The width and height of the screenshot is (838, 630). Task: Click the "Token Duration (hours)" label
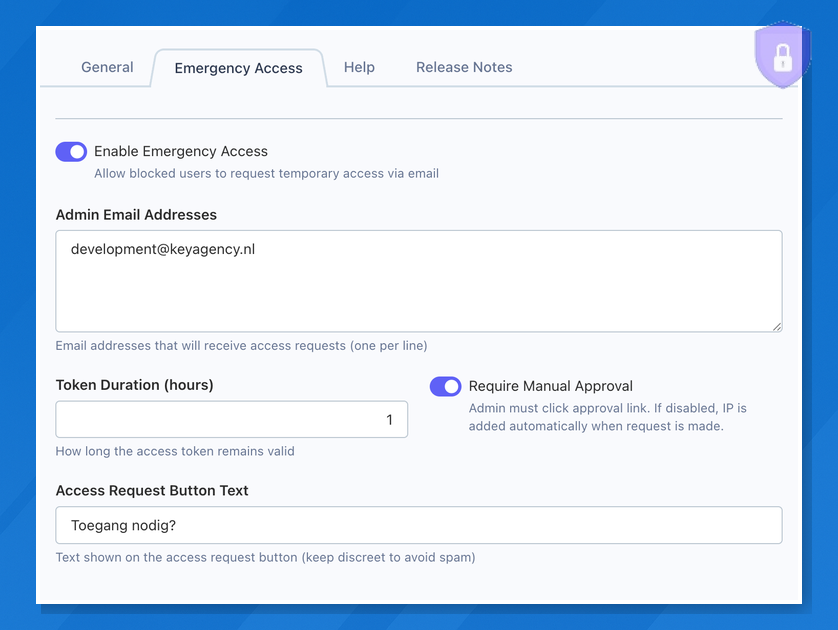click(x=134, y=385)
